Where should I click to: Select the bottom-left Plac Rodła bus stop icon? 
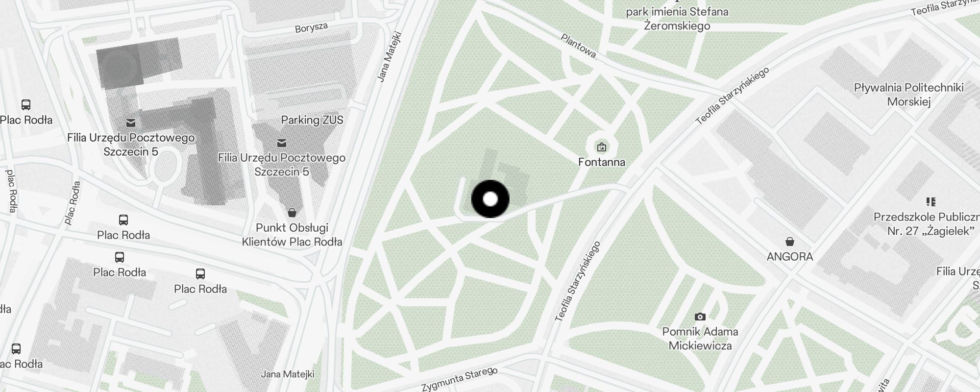coord(16,349)
